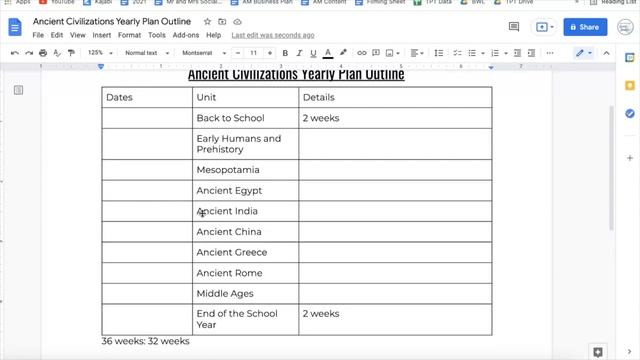Open the Tools menu
Viewport: 640px width, 360px height.
[157, 35]
